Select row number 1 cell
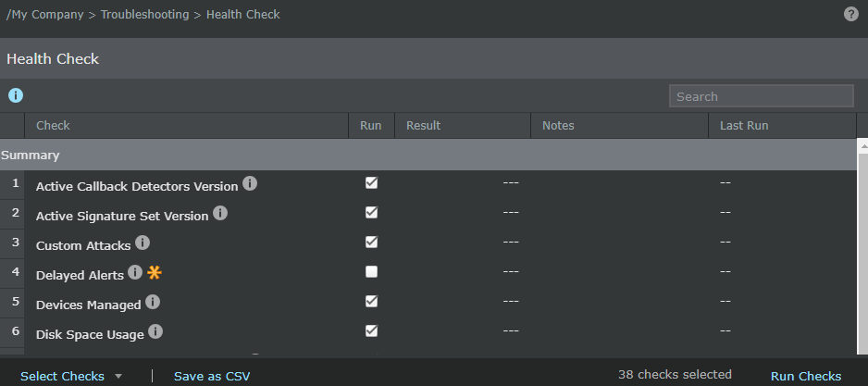Screen dimensions: 868x386 (12, 184)
